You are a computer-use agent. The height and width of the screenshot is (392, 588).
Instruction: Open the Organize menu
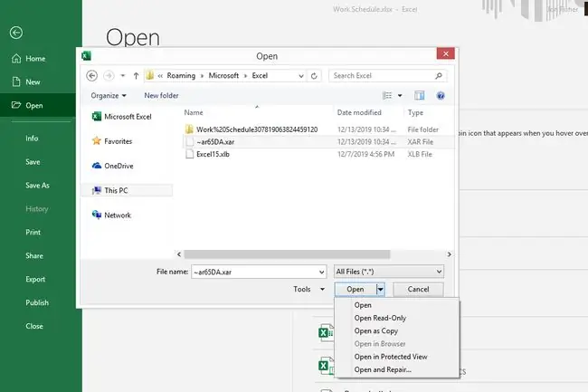pos(109,96)
